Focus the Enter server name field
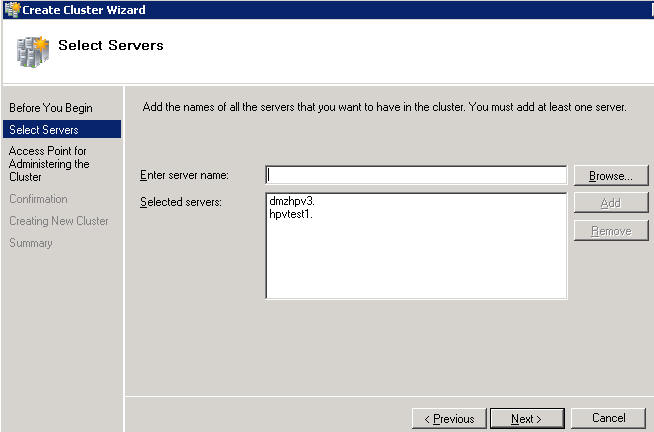Viewport: 654px width, 432px height. click(x=416, y=175)
